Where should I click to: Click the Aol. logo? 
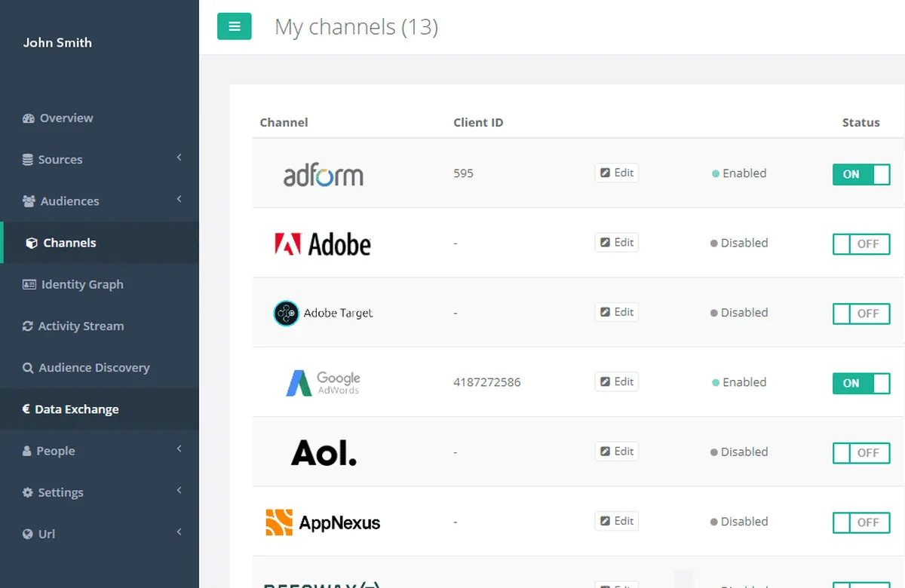coord(324,452)
